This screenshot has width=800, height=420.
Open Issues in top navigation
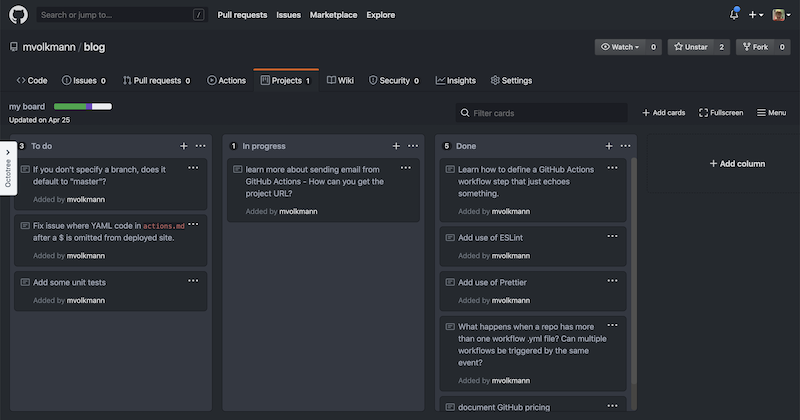(288, 15)
